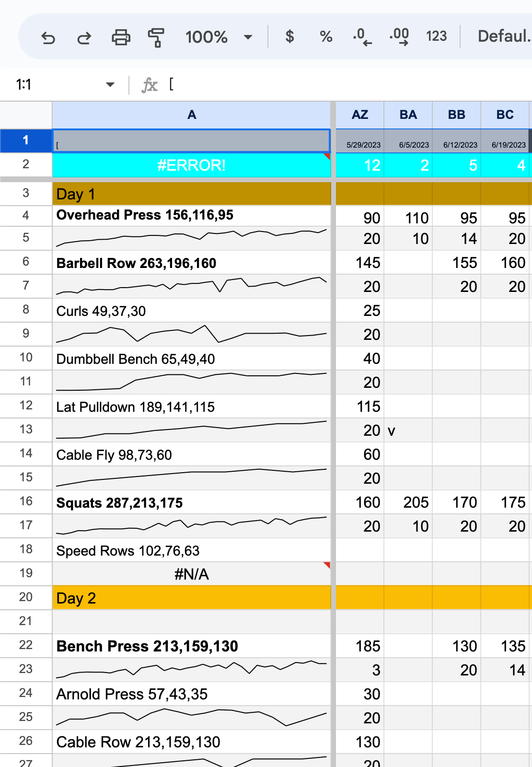Format as currency with dollar icon
Screen dimensions: 532x767
coord(289,37)
